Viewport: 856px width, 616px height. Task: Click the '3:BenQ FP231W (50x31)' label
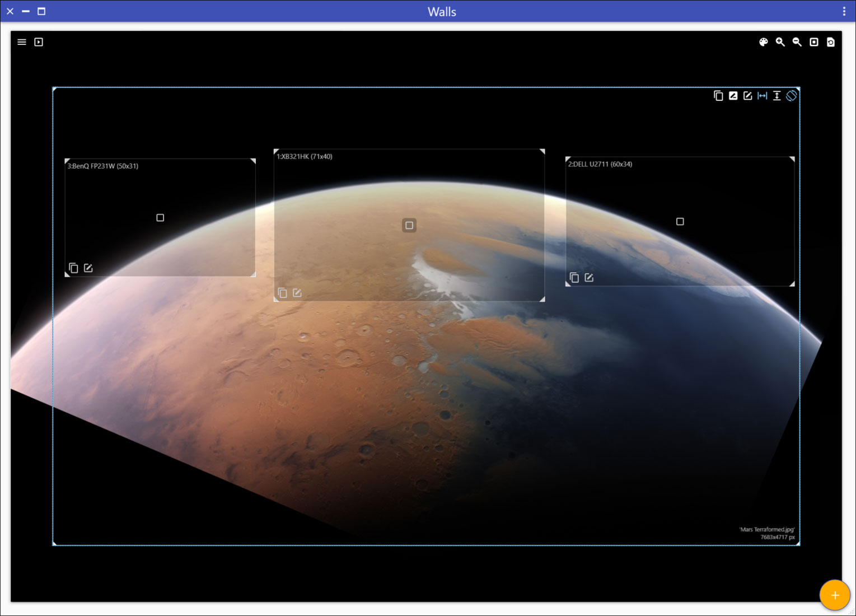coord(103,166)
